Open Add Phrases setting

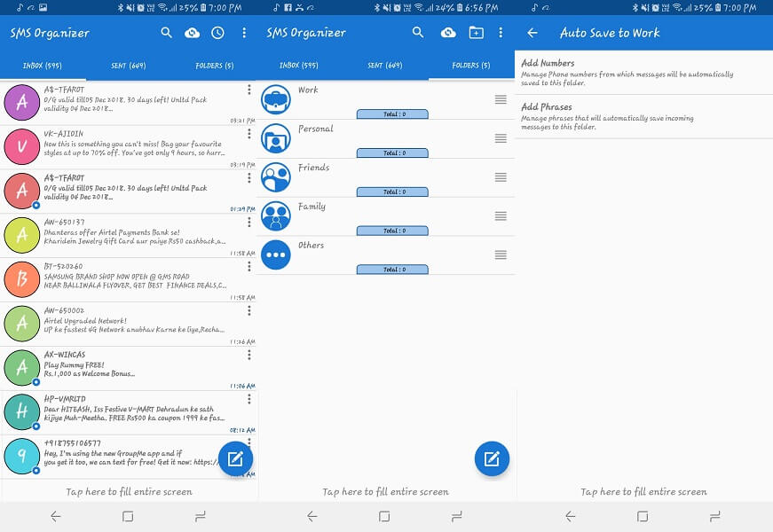click(x=643, y=116)
